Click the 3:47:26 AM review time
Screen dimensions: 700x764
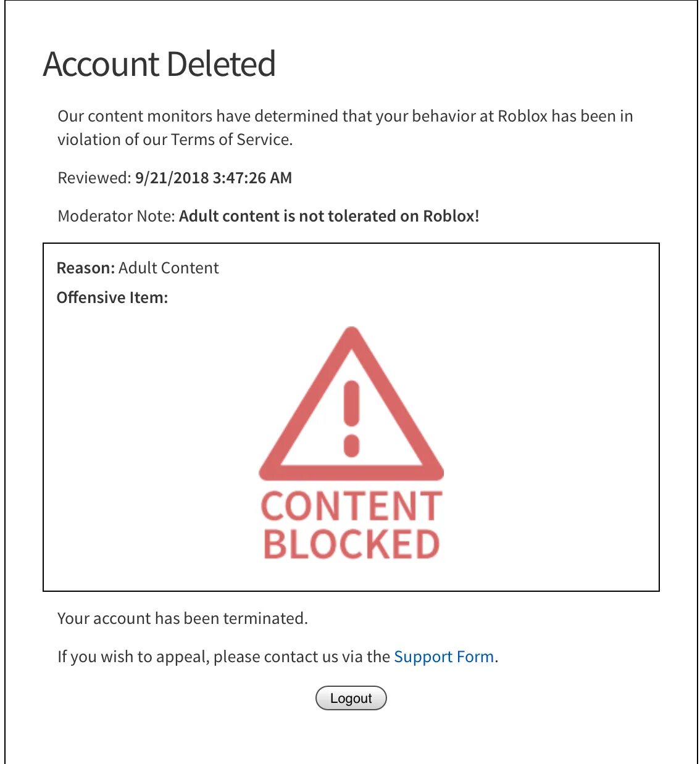[x=252, y=178]
